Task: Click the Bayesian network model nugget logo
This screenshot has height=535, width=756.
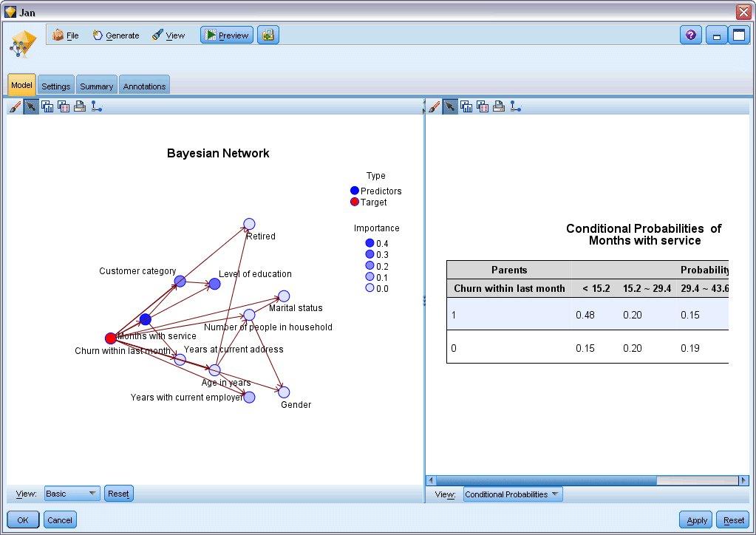Action: coord(23,44)
